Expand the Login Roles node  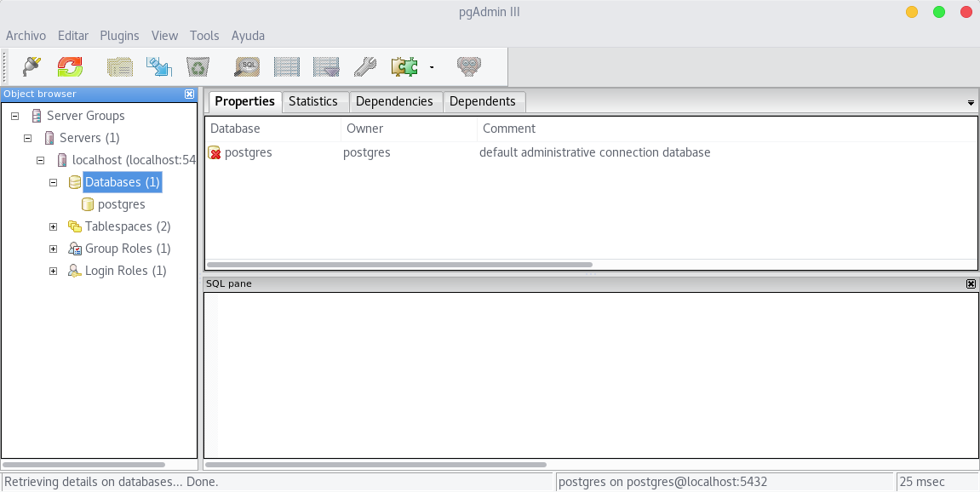[54, 271]
